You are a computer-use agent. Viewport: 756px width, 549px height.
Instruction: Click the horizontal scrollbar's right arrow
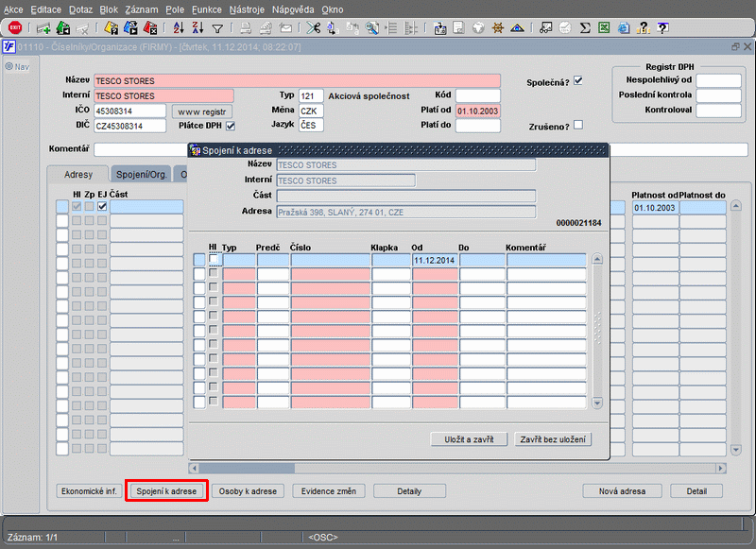click(721, 468)
